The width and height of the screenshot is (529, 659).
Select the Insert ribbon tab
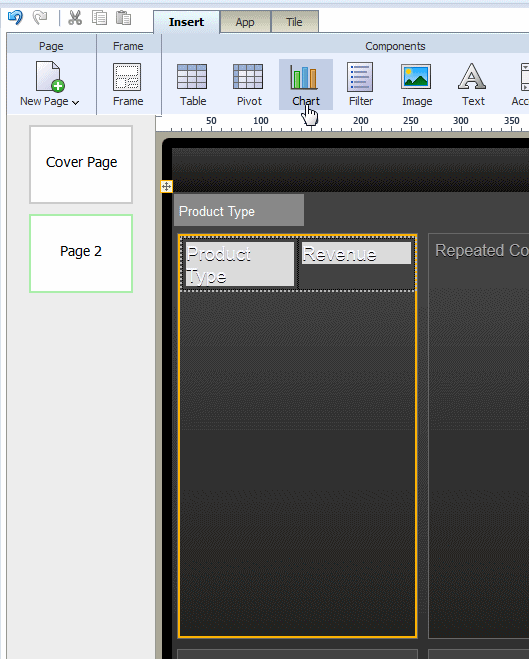coord(186,22)
